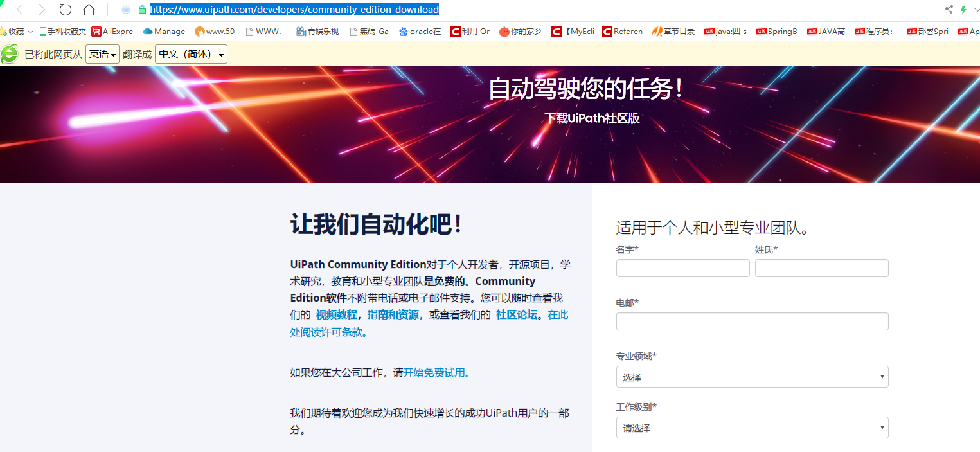The width and height of the screenshot is (980, 452).
Task: Click the browser forward arrow
Action: 42,10
